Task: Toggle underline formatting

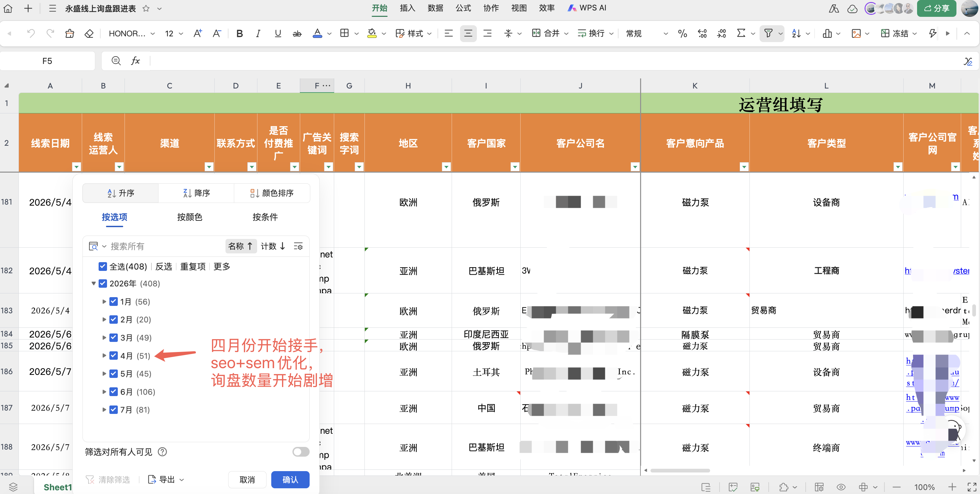Action: tap(278, 33)
